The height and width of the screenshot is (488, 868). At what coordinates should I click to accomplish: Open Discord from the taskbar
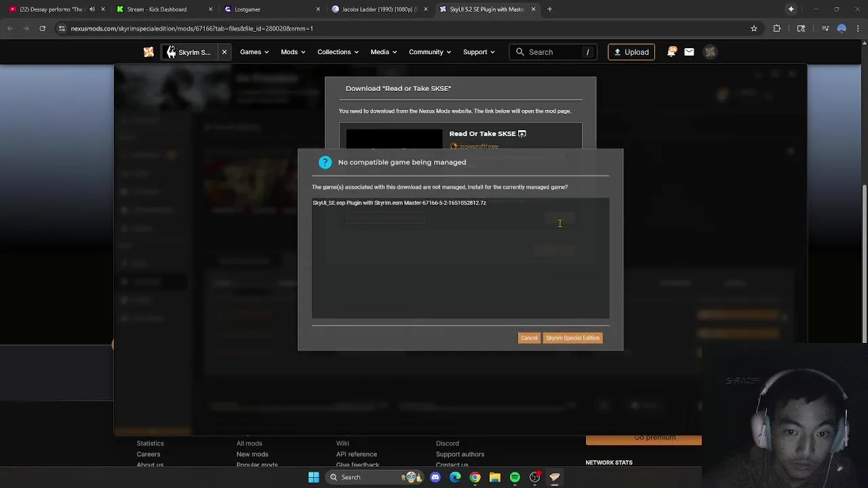coord(435,477)
